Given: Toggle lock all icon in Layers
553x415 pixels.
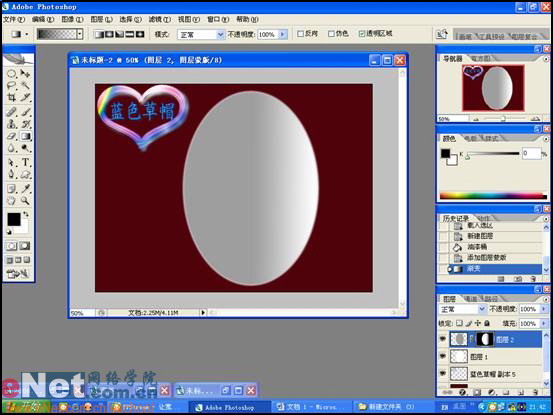Looking at the screenshot, I should pos(487,323).
